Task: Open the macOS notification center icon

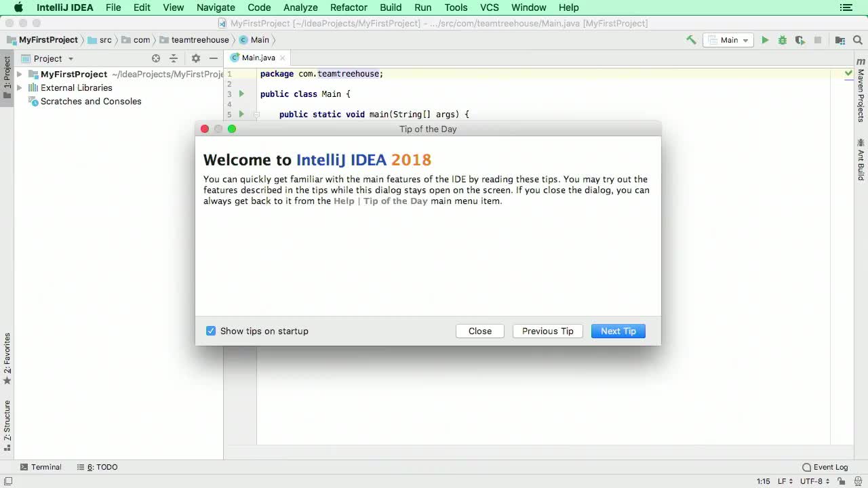Action: click(846, 7)
